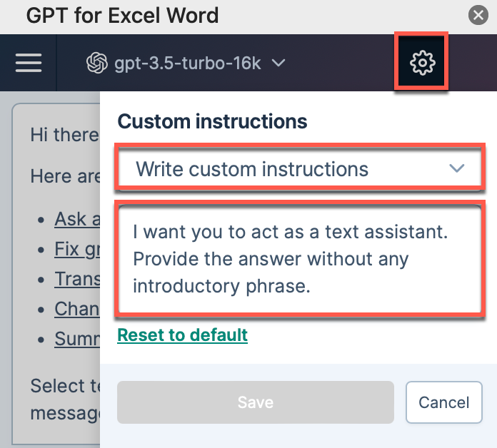The image size is (497, 448).
Task: Click the Save button
Action: click(256, 402)
